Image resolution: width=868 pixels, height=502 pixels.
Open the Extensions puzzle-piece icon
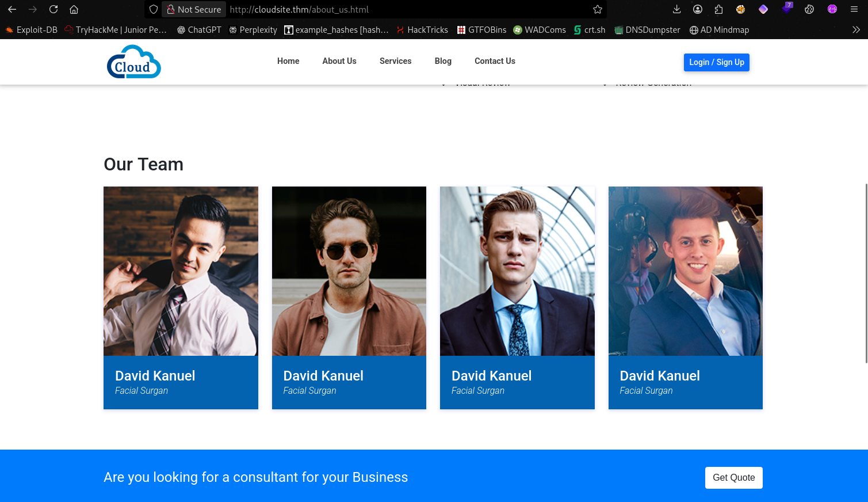[x=718, y=9]
